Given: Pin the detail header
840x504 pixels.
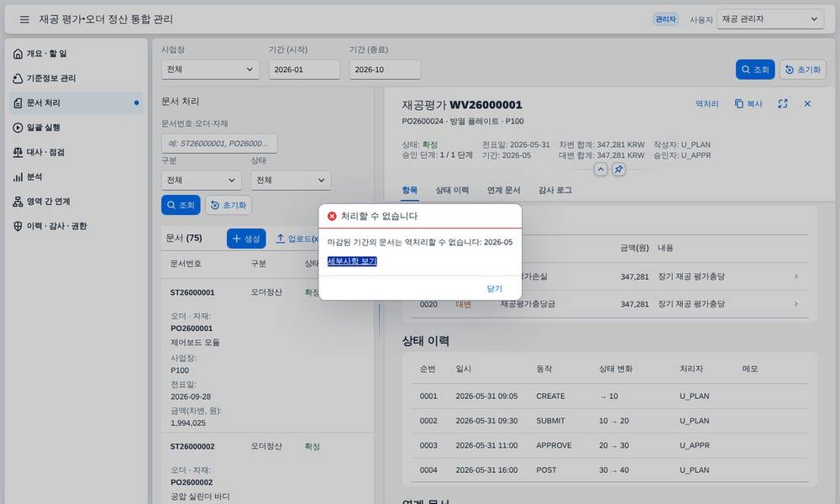Looking at the screenshot, I should click(618, 170).
